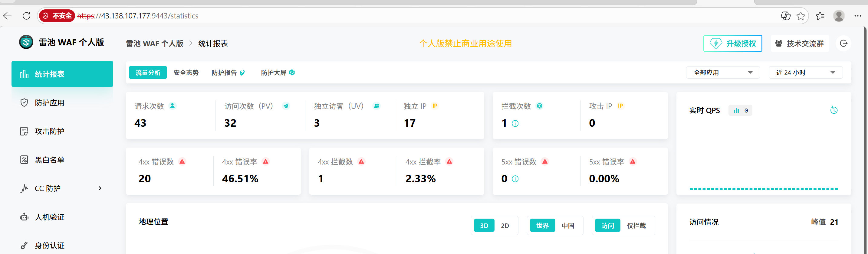Viewport: 868px width, 254px height.
Task: Select the 世界 map scope
Action: tap(542, 225)
